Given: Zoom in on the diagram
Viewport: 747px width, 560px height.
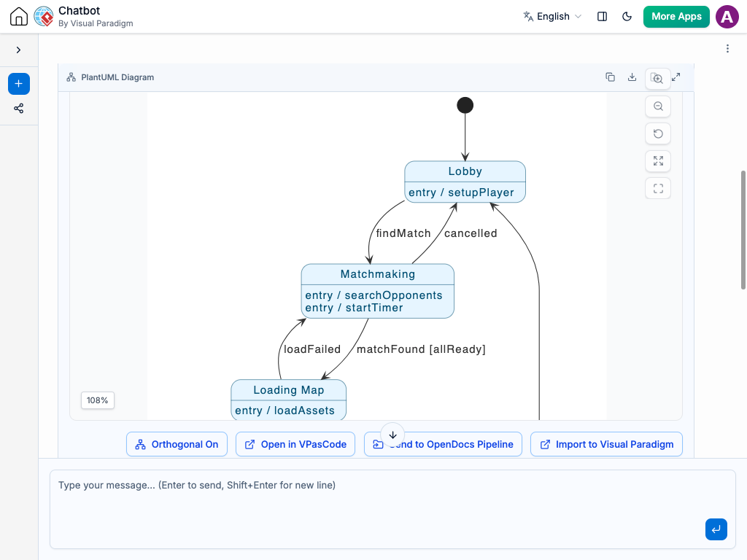Looking at the screenshot, I should [657, 79].
